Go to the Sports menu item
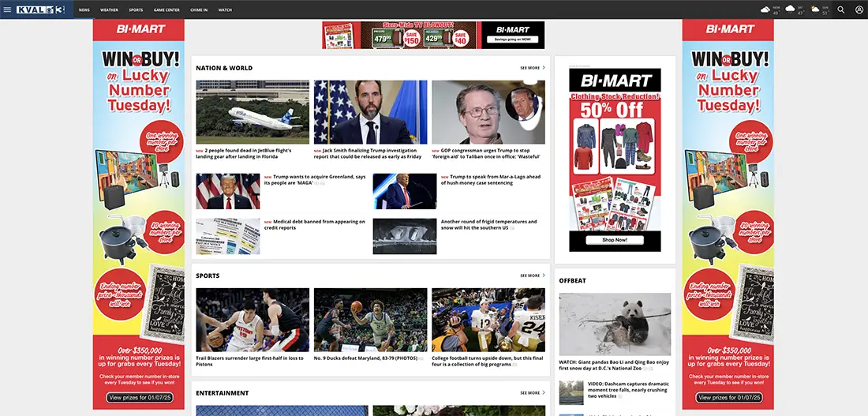 [x=136, y=10]
